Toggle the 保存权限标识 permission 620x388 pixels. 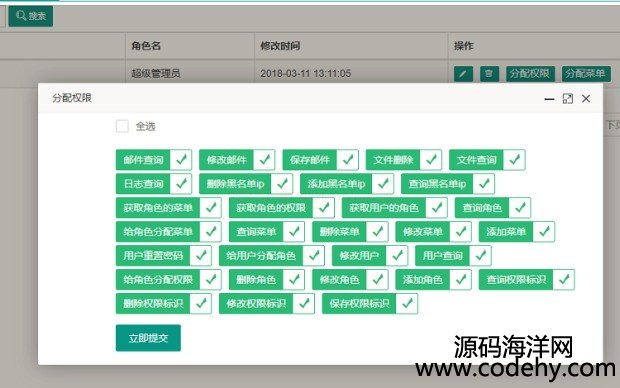tap(370, 303)
